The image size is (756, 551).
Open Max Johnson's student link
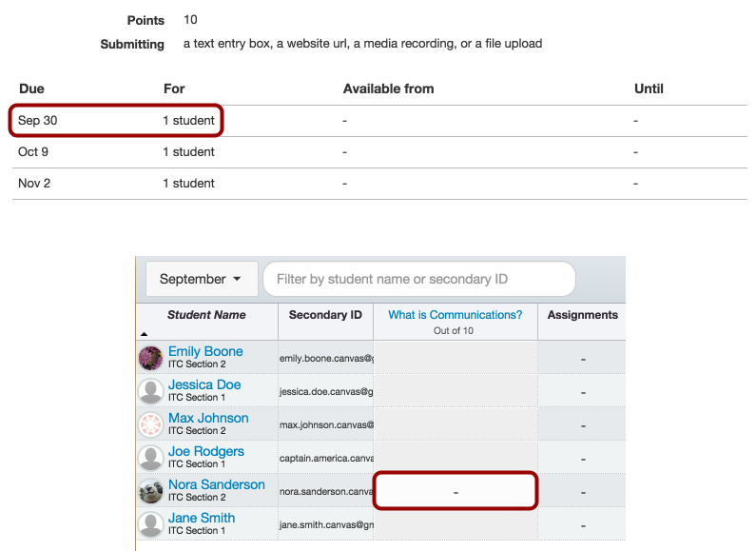click(208, 419)
